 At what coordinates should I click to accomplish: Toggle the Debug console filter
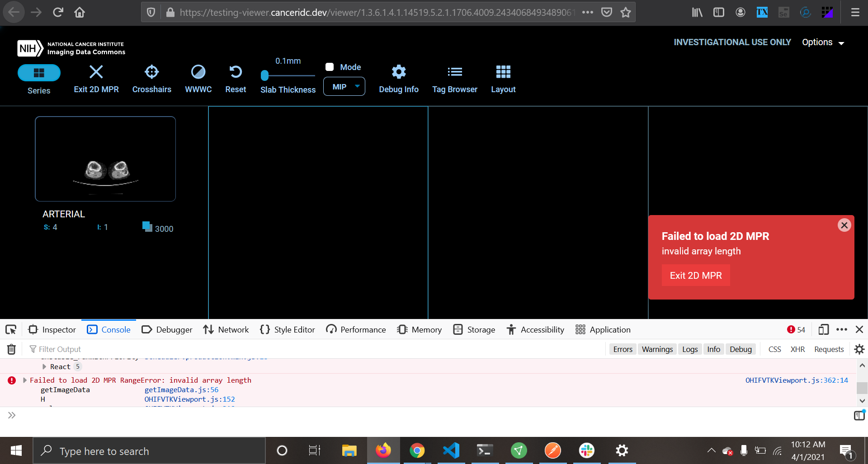click(x=741, y=349)
